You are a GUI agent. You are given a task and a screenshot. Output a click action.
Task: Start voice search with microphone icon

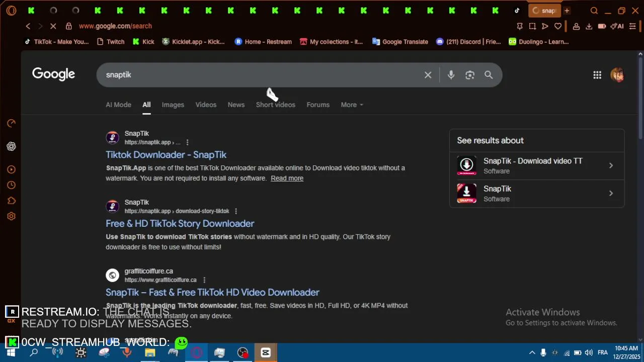click(x=451, y=75)
